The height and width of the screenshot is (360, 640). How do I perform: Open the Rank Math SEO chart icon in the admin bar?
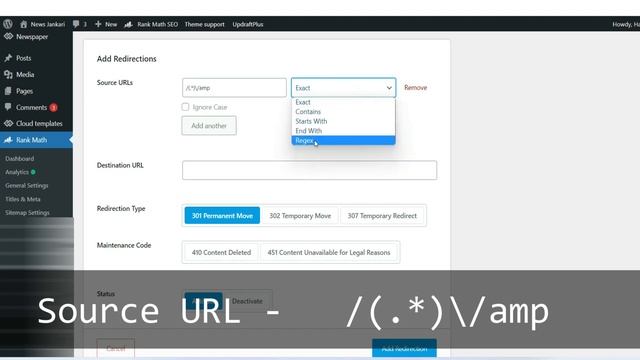[128, 24]
